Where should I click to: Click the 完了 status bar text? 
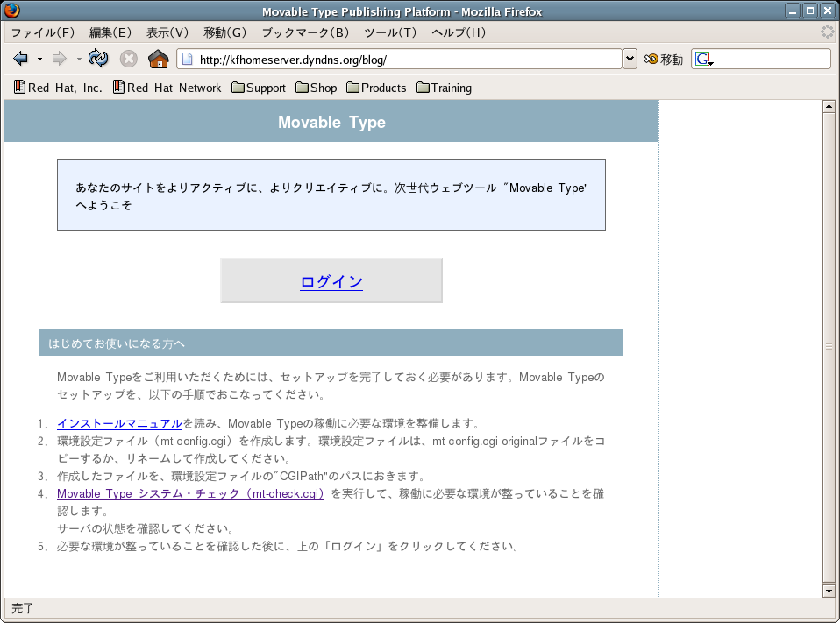(x=22, y=608)
